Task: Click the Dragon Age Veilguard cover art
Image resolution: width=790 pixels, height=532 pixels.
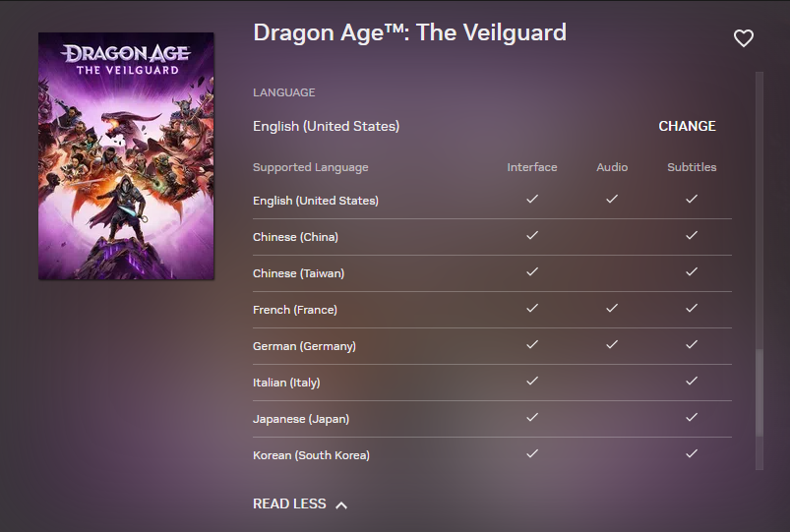Action: point(126,155)
